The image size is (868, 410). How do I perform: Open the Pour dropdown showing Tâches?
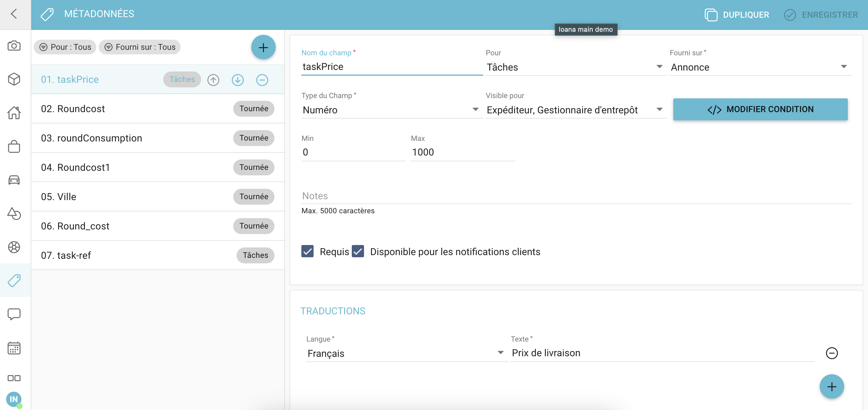[576, 67]
